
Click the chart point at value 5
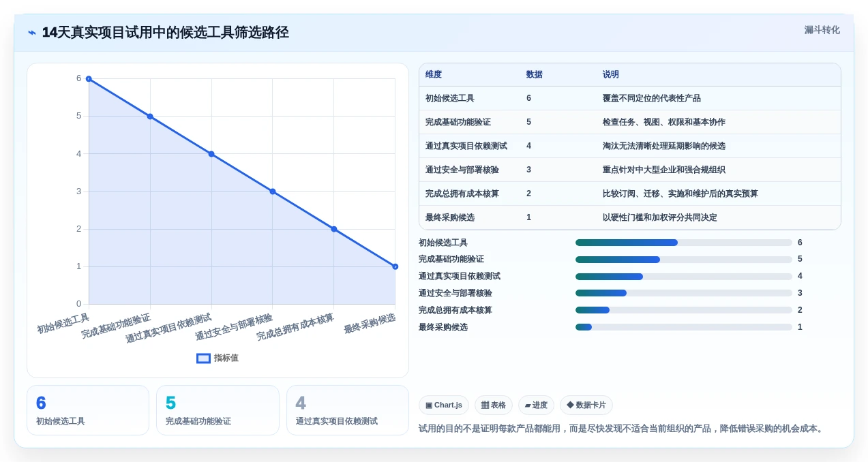pos(150,117)
